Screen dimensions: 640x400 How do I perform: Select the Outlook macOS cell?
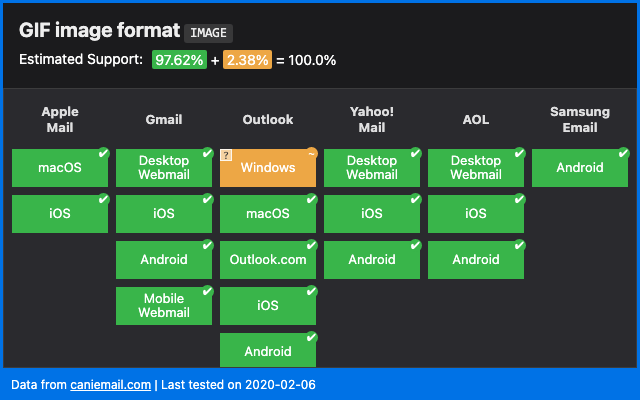(x=268, y=214)
